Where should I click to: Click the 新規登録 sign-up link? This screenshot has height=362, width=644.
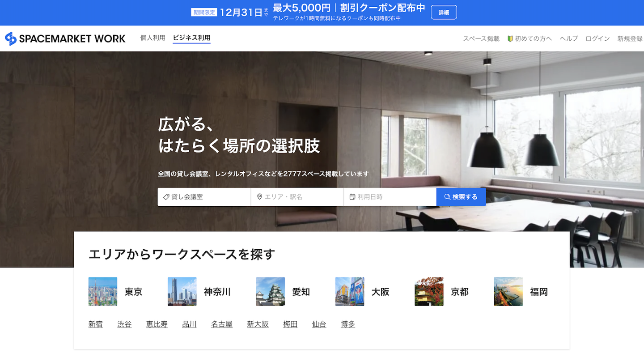pos(630,38)
